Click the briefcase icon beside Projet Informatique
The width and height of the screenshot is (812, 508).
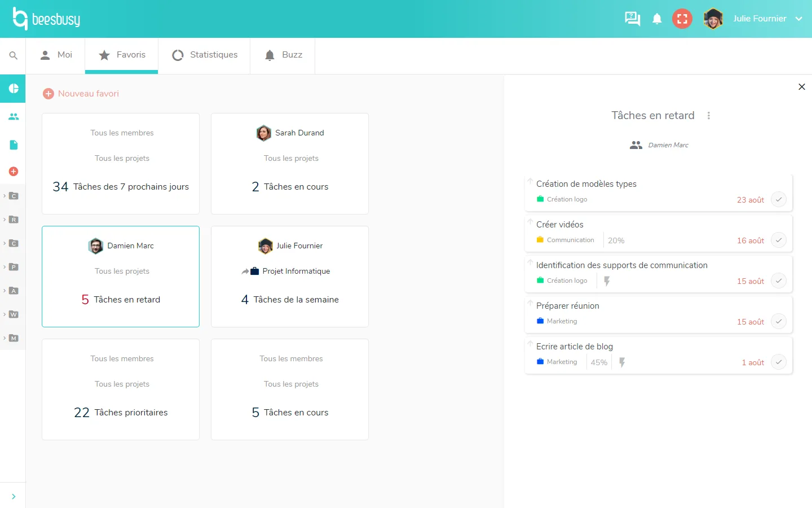pos(255,271)
